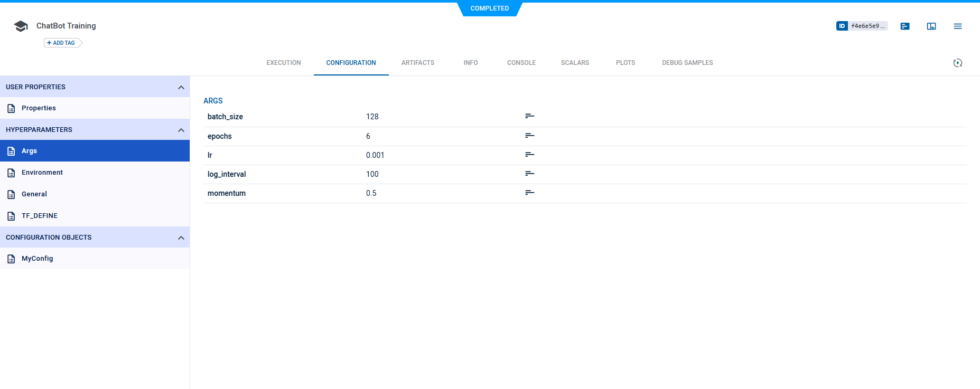
Task: Open the task details panel icon
Action: 905,26
